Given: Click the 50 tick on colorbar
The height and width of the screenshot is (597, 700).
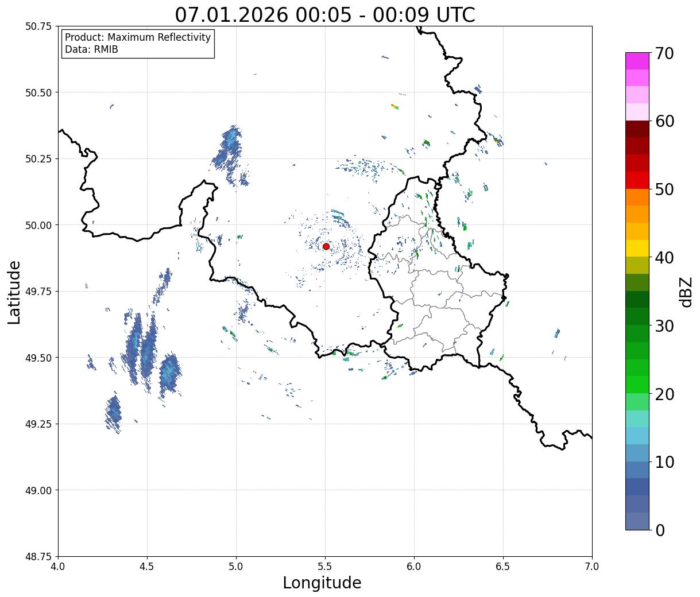Looking at the screenshot, I should [x=664, y=189].
